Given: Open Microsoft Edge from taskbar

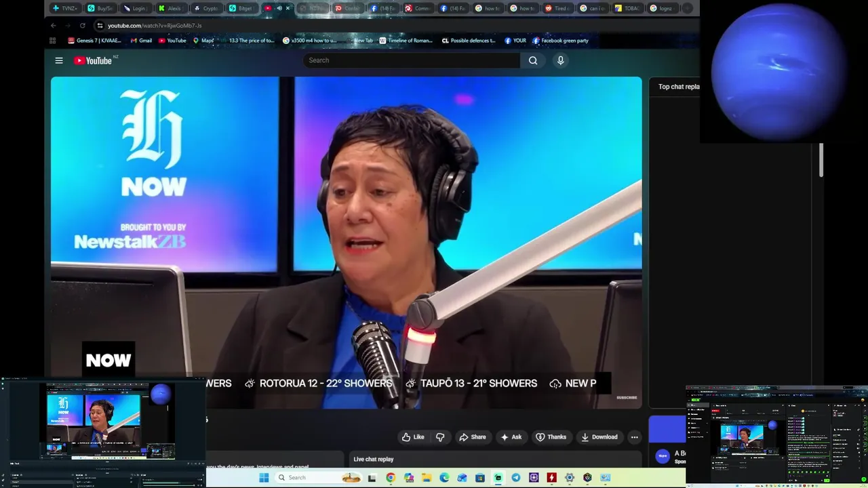Looking at the screenshot, I should pos(444,478).
